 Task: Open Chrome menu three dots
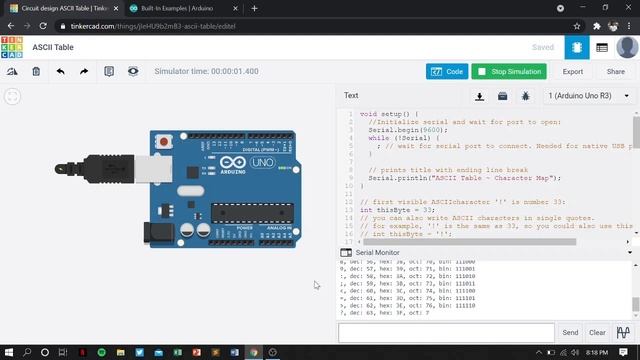[629, 26]
